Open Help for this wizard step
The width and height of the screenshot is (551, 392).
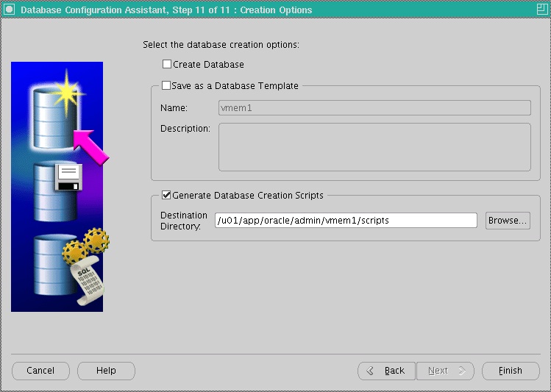click(106, 371)
